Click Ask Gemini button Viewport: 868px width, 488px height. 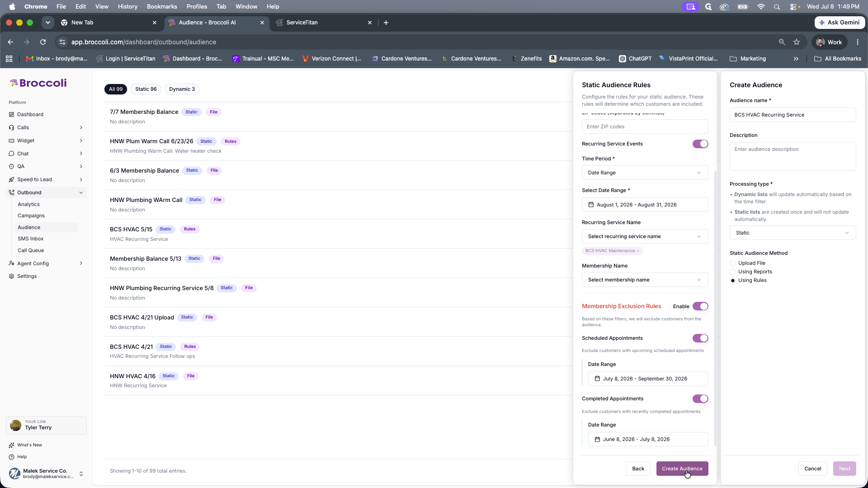(x=840, y=23)
